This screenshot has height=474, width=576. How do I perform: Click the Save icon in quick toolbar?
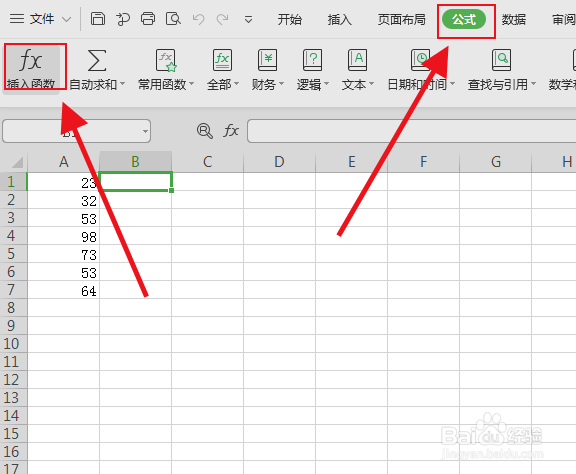tap(98, 19)
